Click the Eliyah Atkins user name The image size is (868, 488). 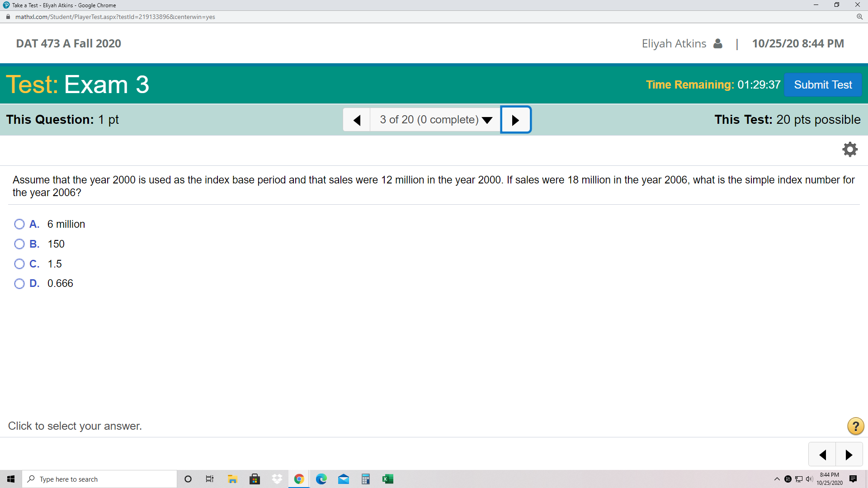tap(674, 43)
